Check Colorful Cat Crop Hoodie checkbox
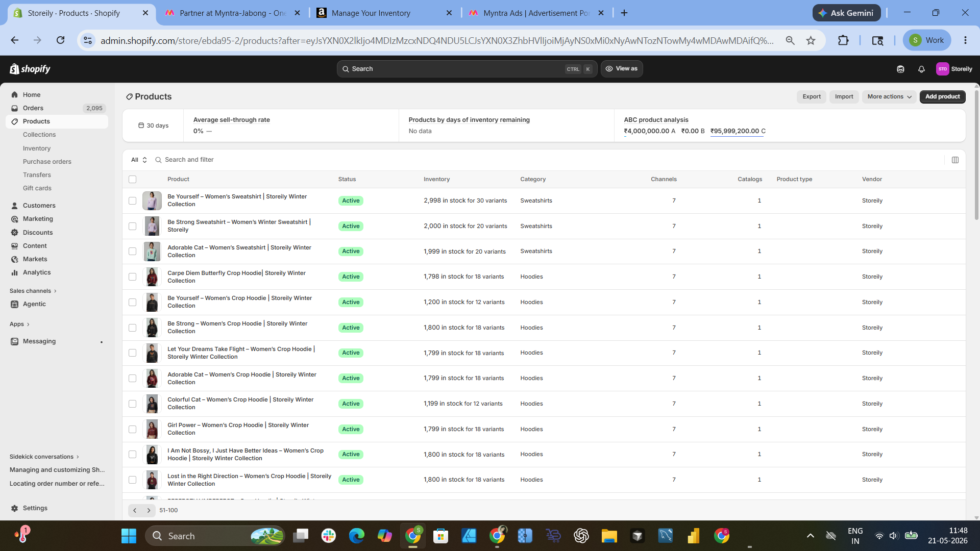This screenshot has height=551, width=980. tap(133, 404)
